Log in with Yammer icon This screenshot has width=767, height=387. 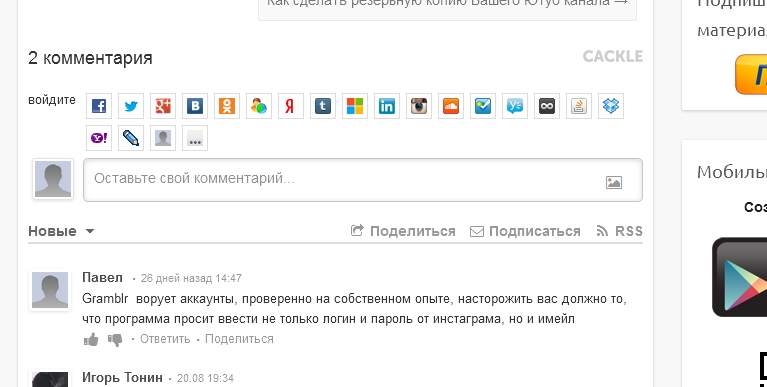(515, 106)
